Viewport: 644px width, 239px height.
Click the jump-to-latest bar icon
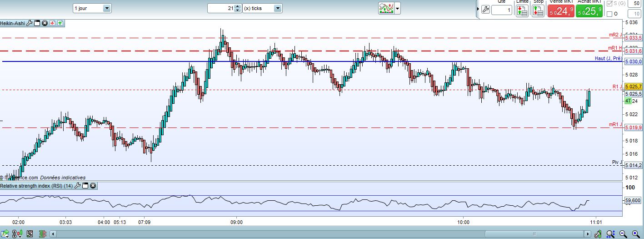598,234
